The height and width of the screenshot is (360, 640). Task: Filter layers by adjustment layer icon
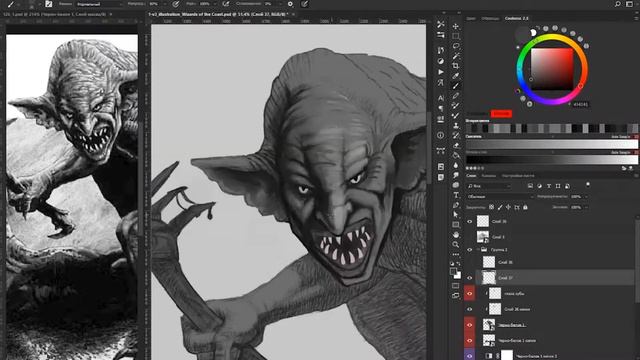tap(540, 186)
